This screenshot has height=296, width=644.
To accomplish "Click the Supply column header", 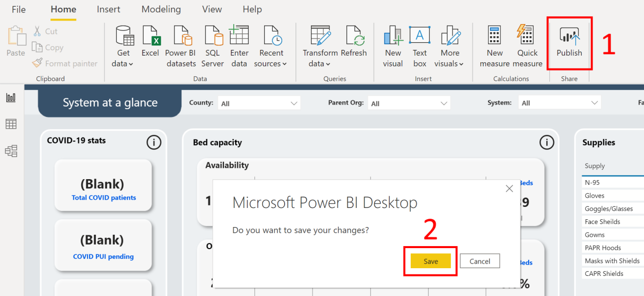I will (595, 166).
